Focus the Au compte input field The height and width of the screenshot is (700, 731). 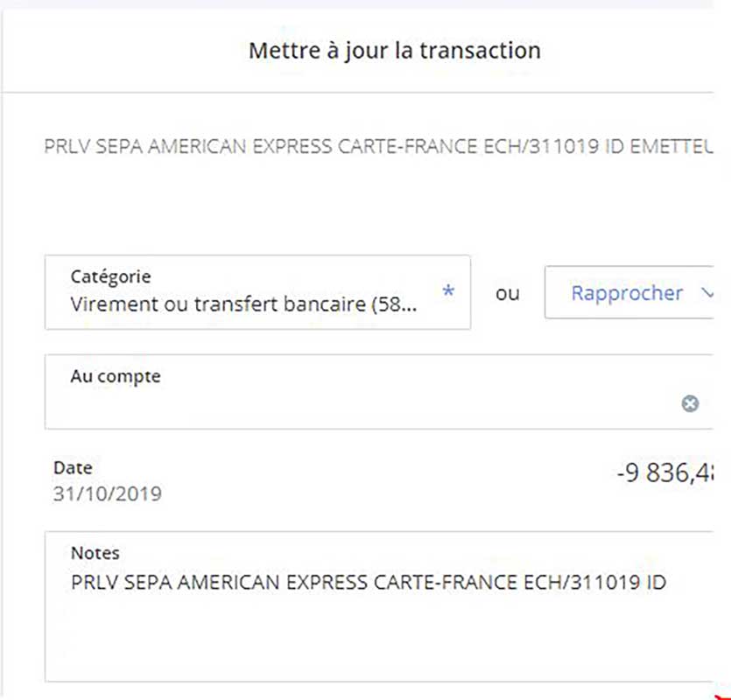pos(379,391)
